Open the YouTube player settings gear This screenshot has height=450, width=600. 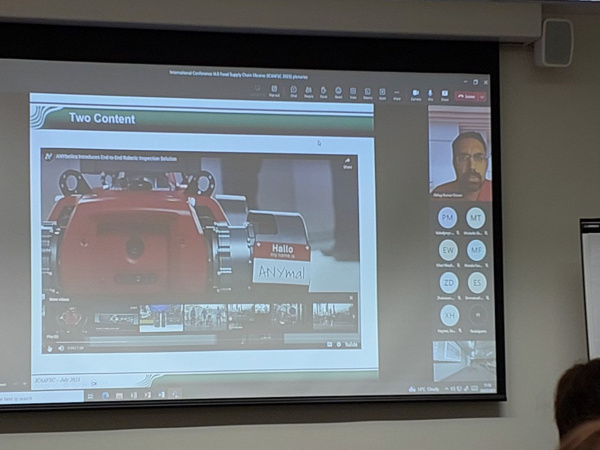click(339, 344)
